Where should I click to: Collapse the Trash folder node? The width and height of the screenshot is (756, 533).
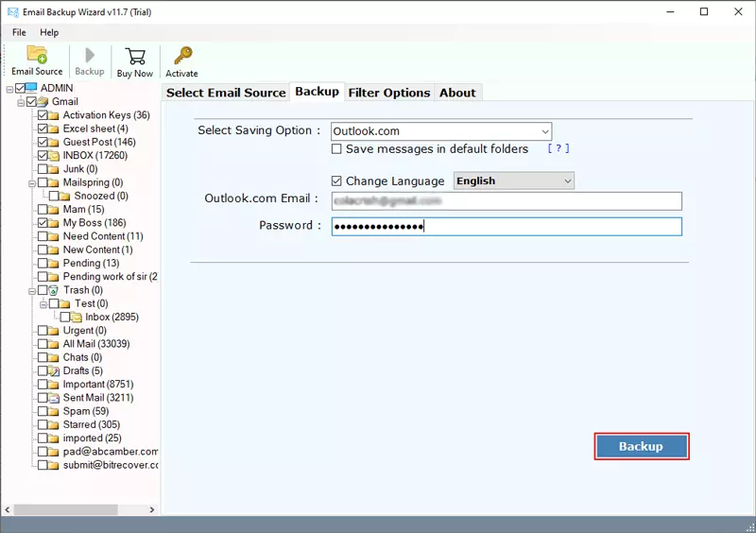(32, 291)
